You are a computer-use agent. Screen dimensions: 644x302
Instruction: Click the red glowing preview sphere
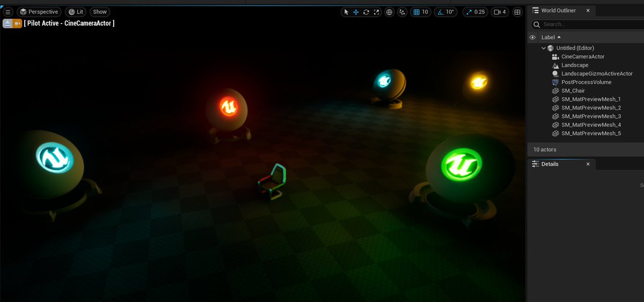coord(228,109)
